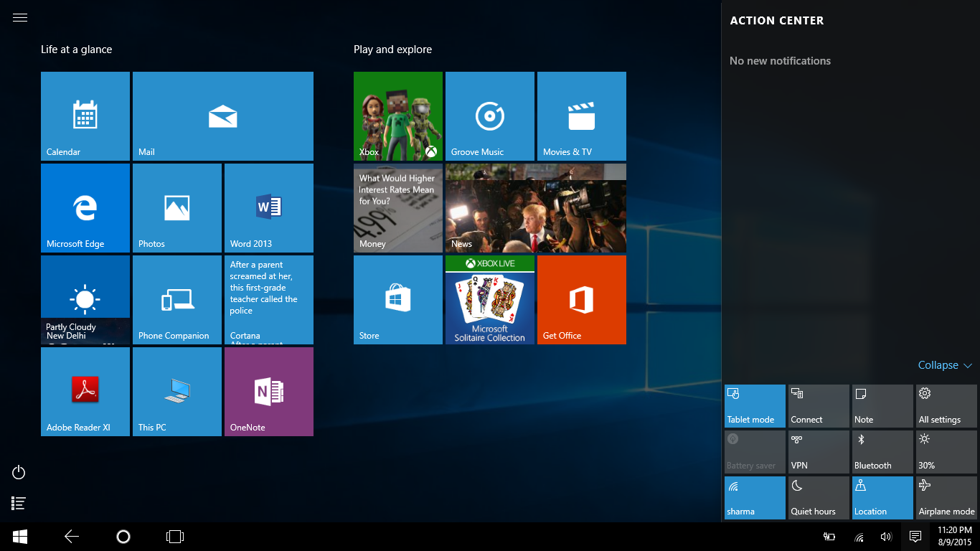Toggle Tablet mode quick action
Viewport: 980px width, 551px height.
(x=755, y=406)
